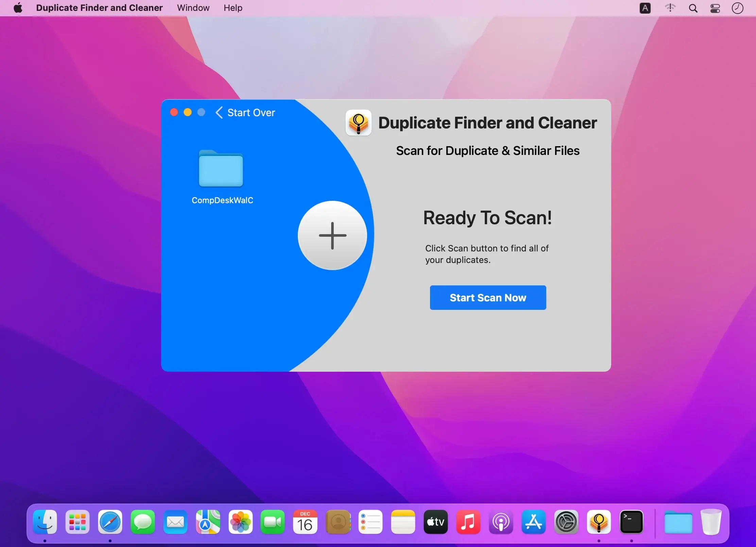Launch FaceTime from the Dock

point(273,522)
